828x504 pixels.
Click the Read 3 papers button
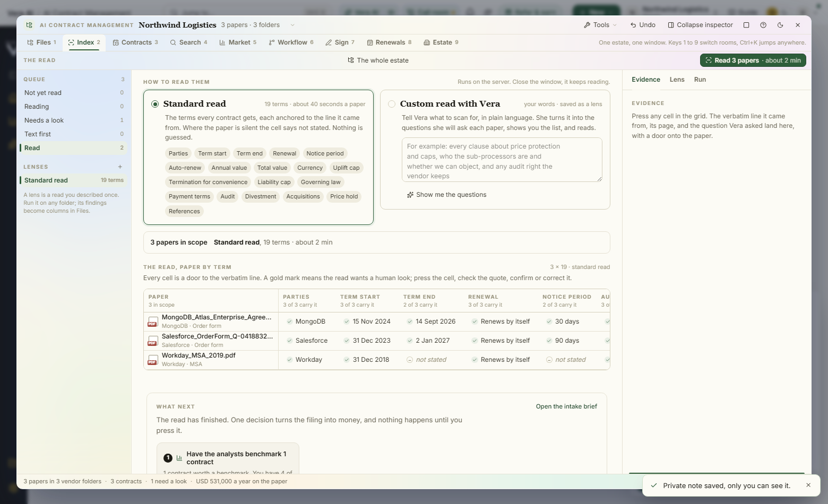coord(753,60)
